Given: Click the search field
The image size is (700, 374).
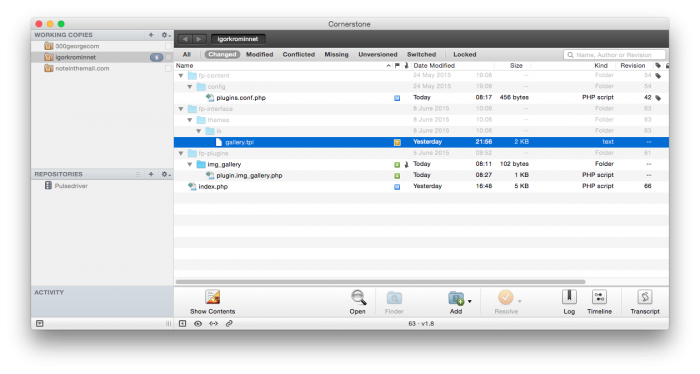Looking at the screenshot, I should point(615,55).
